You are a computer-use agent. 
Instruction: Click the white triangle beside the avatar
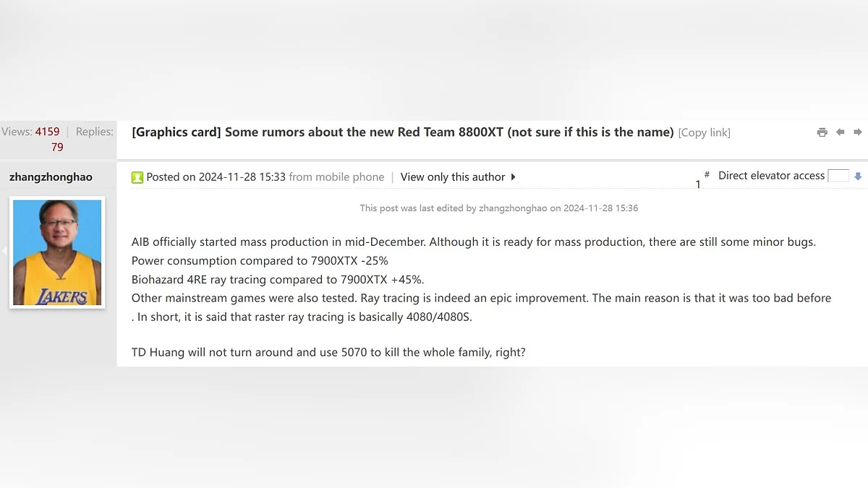(4, 251)
